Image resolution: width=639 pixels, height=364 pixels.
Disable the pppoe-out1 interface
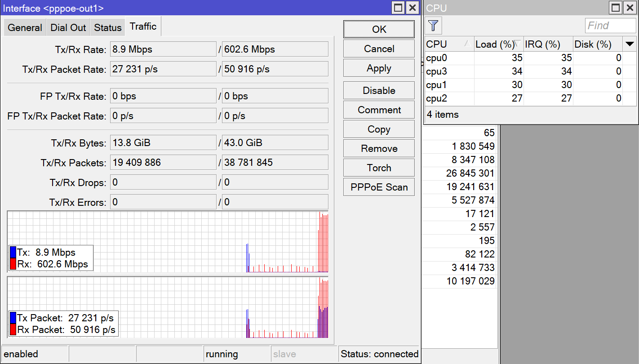[379, 90]
